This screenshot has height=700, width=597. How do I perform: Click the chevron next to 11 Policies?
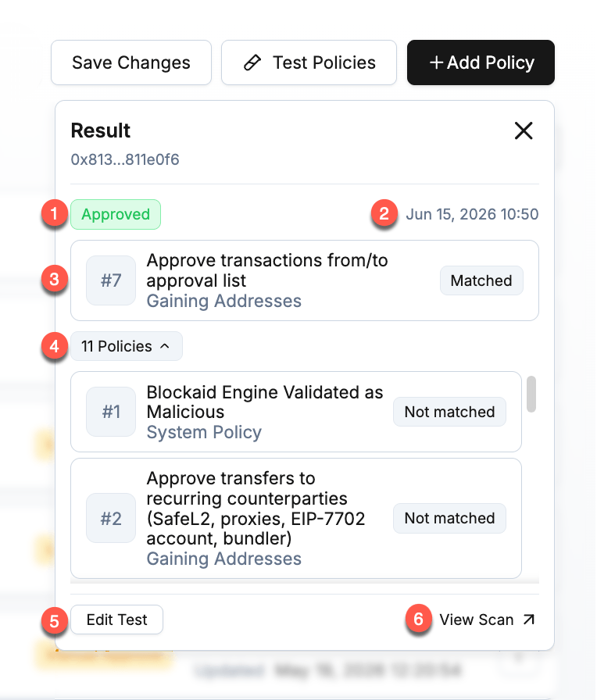[165, 346]
